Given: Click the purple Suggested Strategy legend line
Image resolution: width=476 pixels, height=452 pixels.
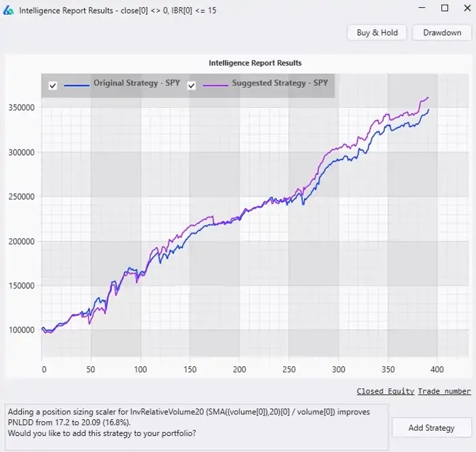Looking at the screenshot, I should click(x=215, y=86).
